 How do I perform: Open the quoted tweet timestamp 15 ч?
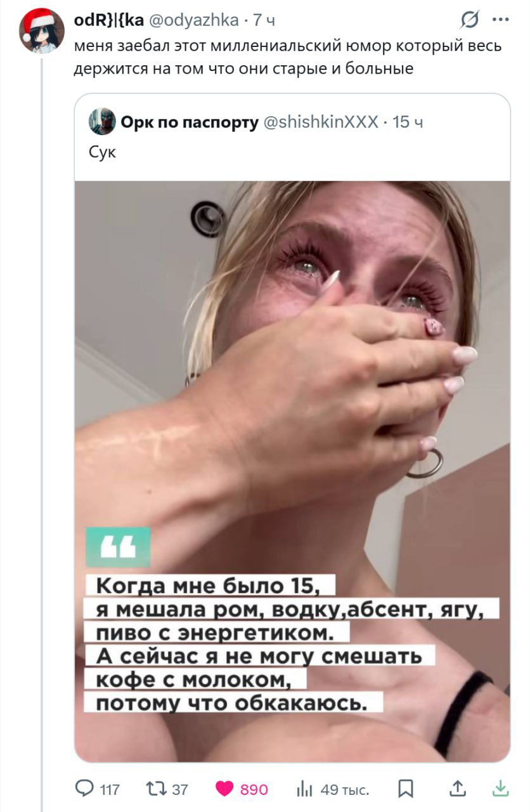click(408, 122)
